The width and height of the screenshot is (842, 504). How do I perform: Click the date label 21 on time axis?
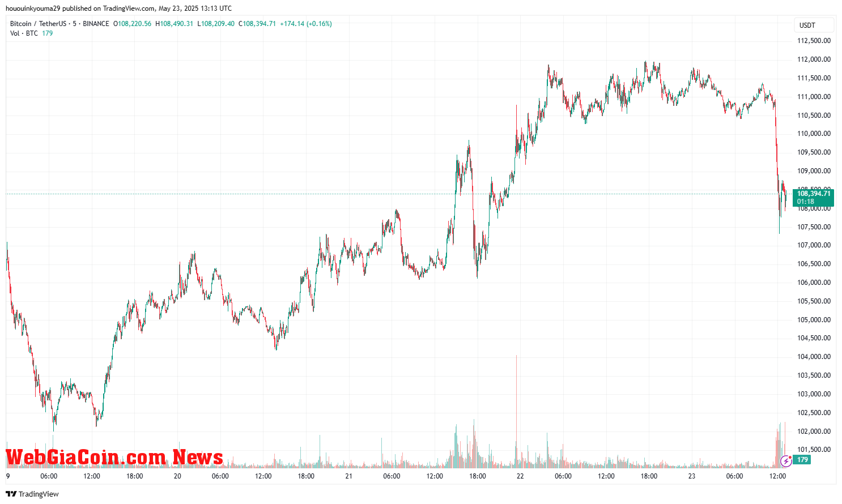348,476
